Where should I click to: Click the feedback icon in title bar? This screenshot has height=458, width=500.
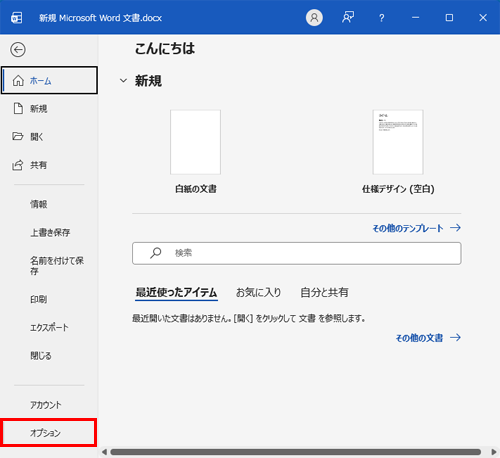348,18
